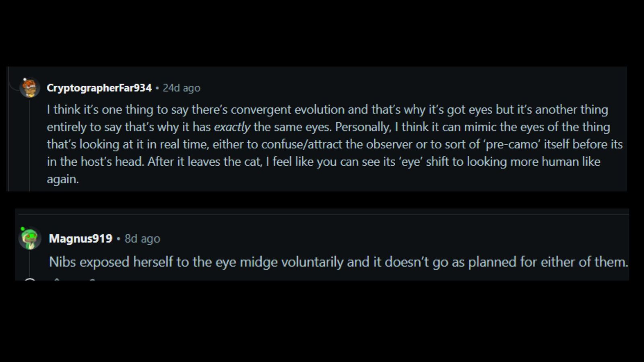Click the word 'again.' ending the first comment
This screenshot has height=362, width=644.
(63, 179)
